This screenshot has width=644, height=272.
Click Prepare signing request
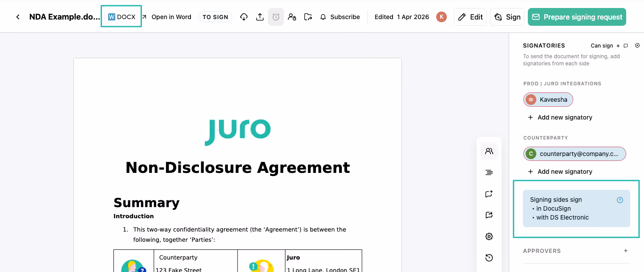577,17
